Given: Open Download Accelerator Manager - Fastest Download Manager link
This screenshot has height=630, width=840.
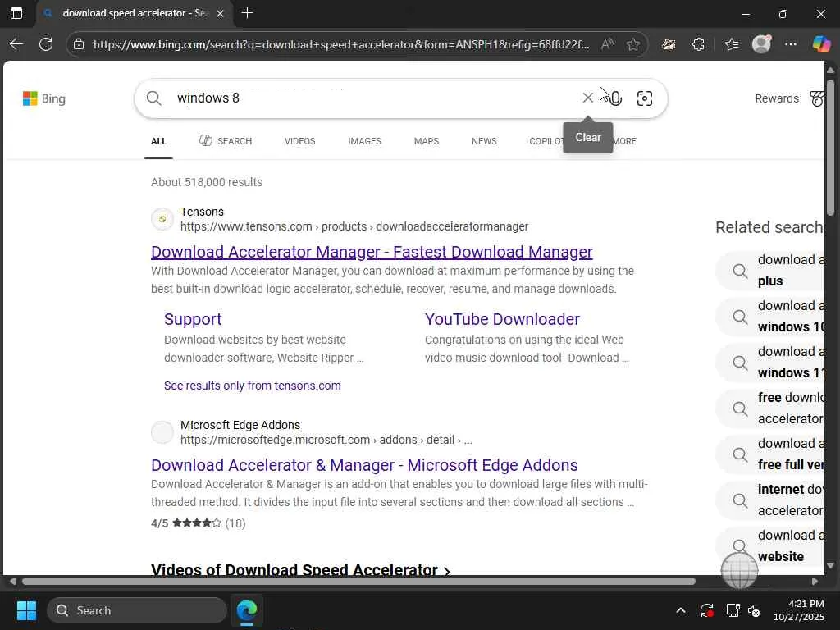Looking at the screenshot, I should pyautogui.click(x=372, y=252).
